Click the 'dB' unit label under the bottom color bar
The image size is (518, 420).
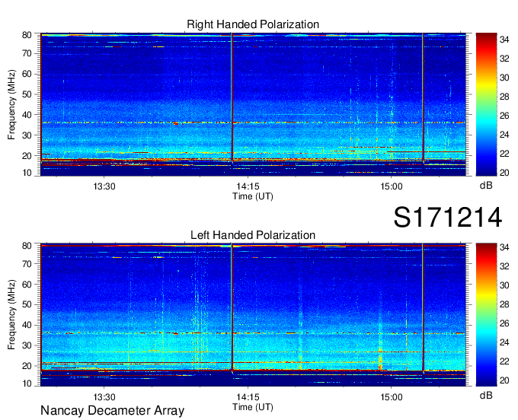tap(486, 395)
